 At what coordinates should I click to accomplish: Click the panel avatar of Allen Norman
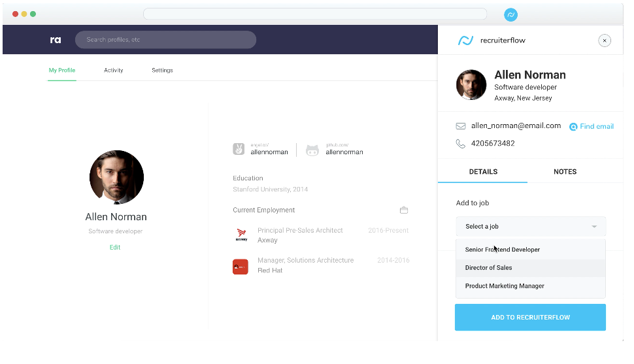pyautogui.click(x=471, y=85)
